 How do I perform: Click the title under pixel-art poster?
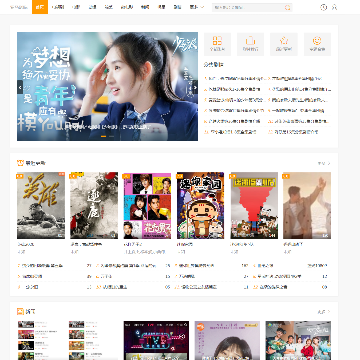click(185, 244)
